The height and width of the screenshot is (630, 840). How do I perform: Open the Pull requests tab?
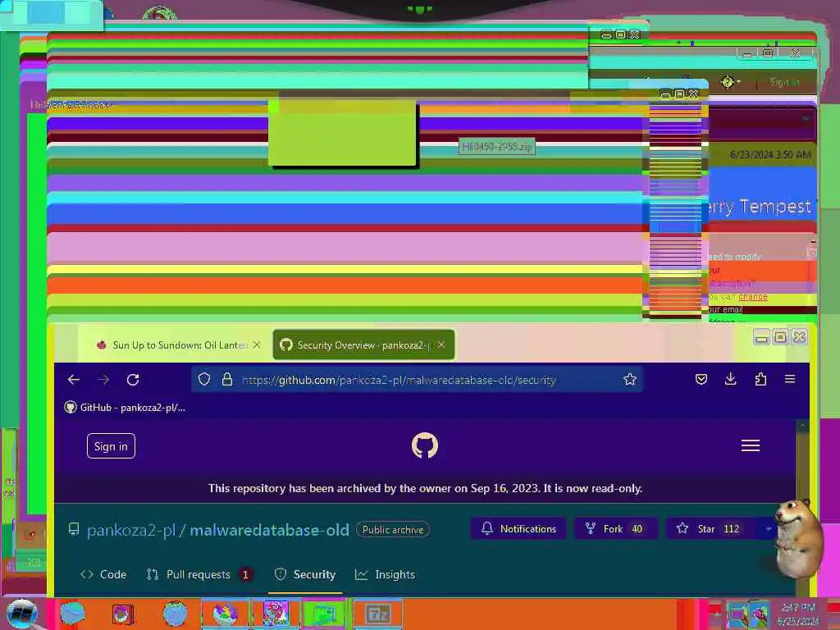(199, 574)
